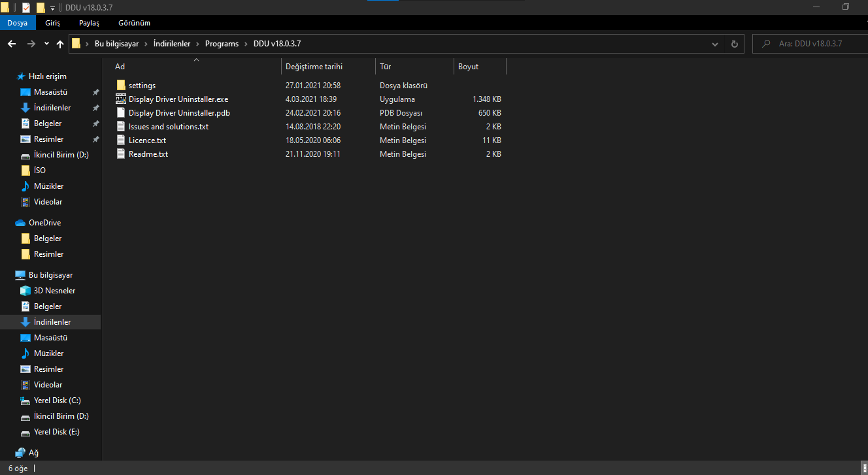
Task: Open İkincil Birim (D:) under Hızlı erişim
Action: [x=61, y=155]
